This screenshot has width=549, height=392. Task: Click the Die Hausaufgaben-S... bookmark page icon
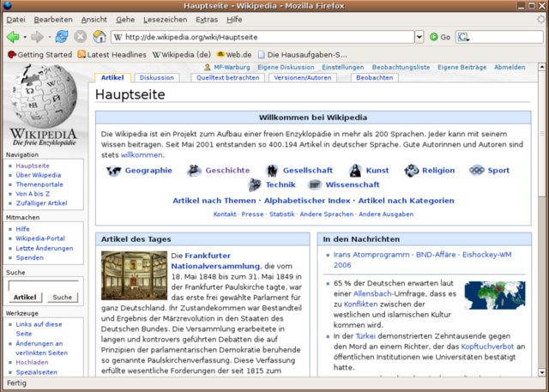tap(261, 55)
